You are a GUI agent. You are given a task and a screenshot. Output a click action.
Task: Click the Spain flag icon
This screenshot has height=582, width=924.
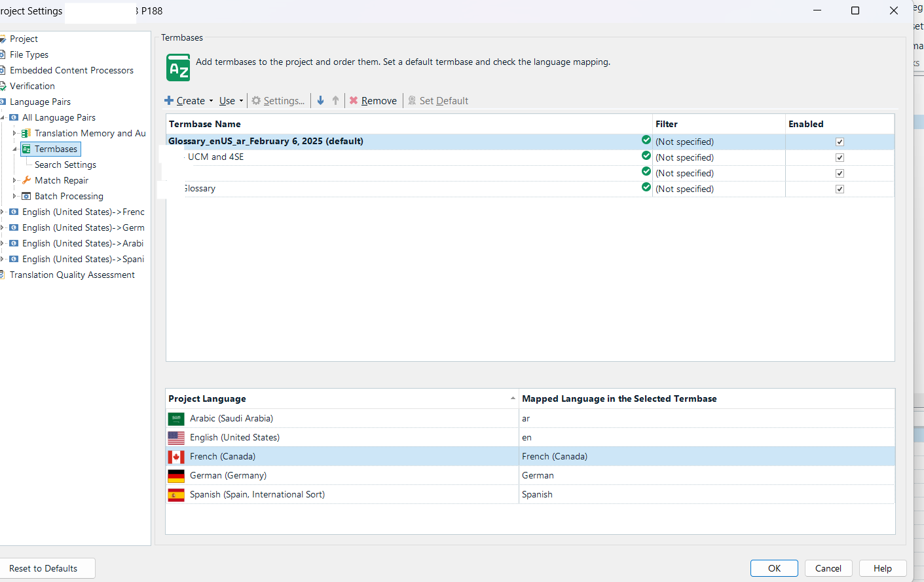(176, 495)
